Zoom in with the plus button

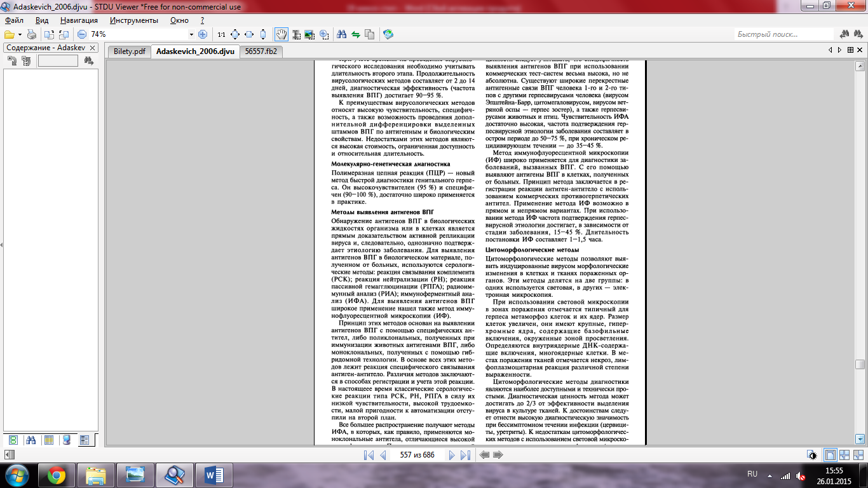[203, 34]
